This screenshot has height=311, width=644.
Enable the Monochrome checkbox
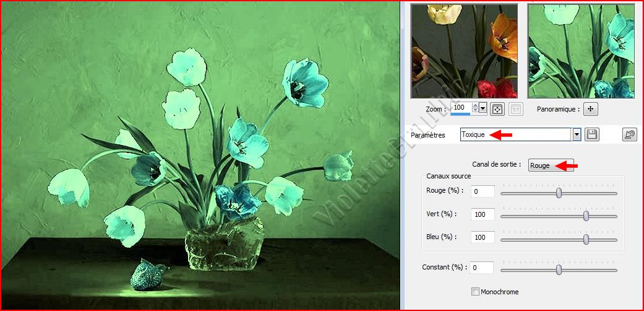pos(475,292)
